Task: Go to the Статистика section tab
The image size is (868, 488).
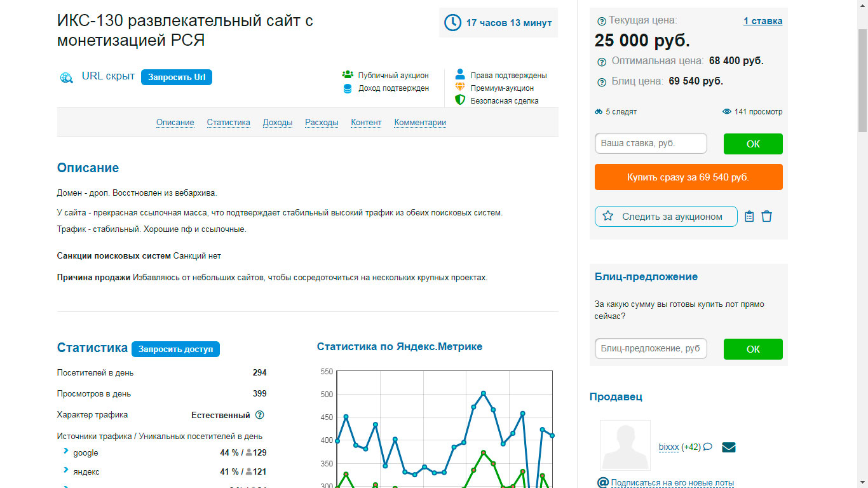Action: pyautogui.click(x=229, y=123)
